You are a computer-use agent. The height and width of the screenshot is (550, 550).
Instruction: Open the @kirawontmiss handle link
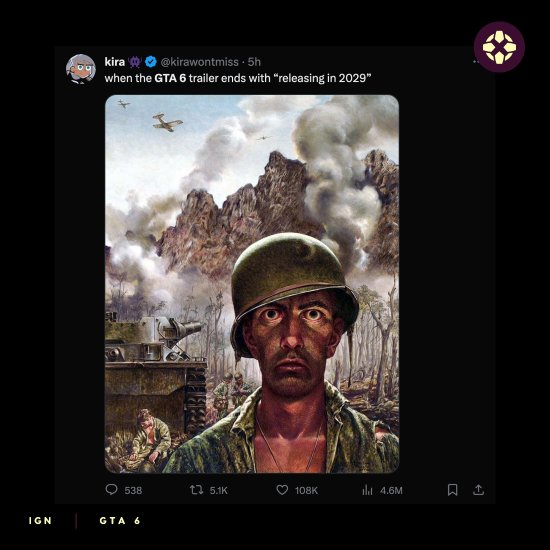pyautogui.click(x=199, y=62)
